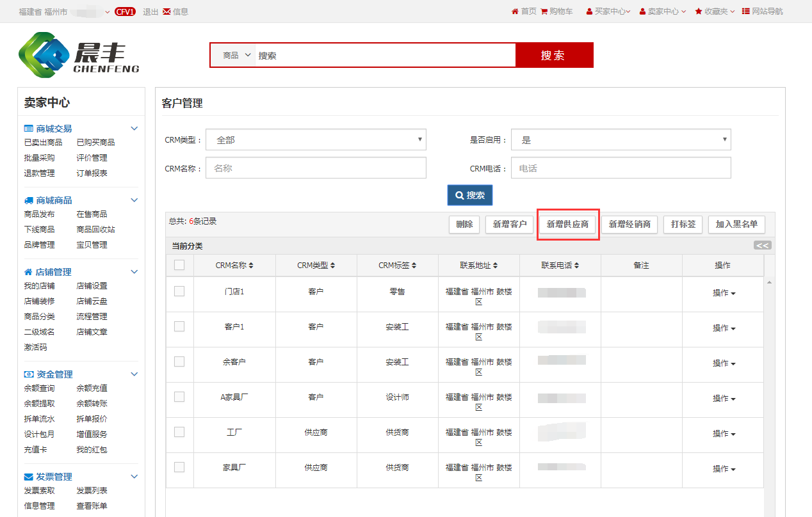The image size is (812, 517).
Task: Click the star 收藏夹 favorites icon
Action: (699, 12)
